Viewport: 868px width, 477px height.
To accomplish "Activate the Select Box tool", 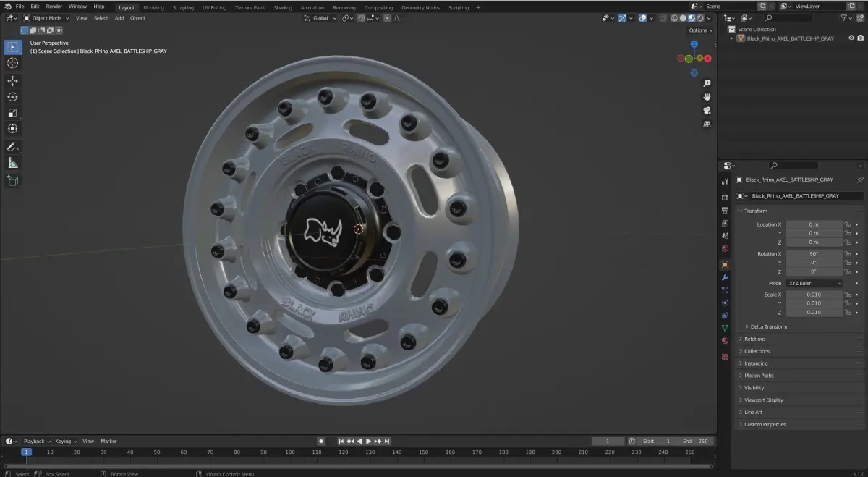I will click(x=13, y=47).
